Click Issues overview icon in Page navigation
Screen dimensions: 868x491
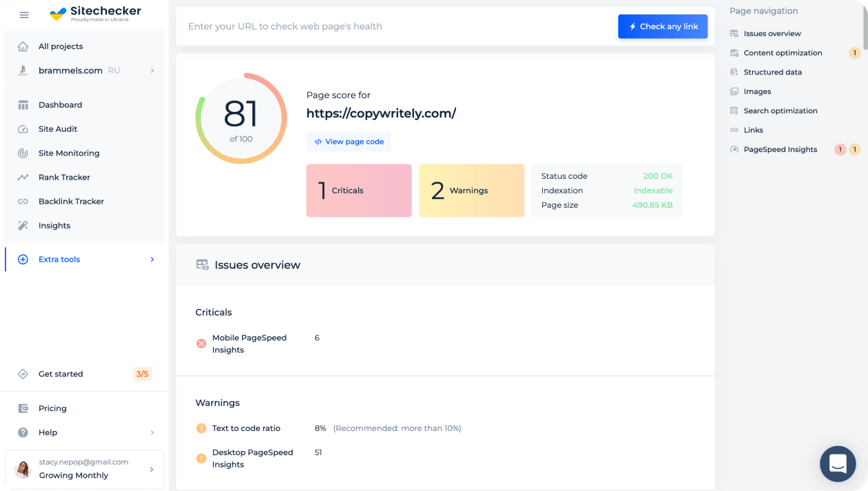click(x=734, y=34)
